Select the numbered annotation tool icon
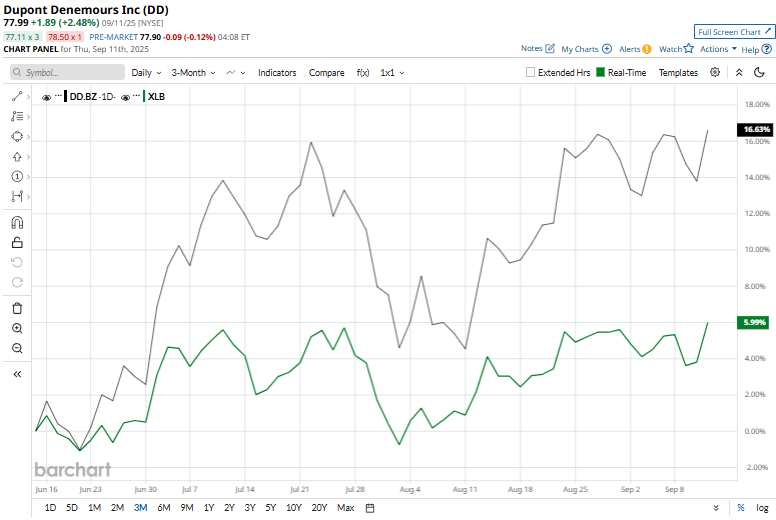776x520 pixels. click(17, 177)
